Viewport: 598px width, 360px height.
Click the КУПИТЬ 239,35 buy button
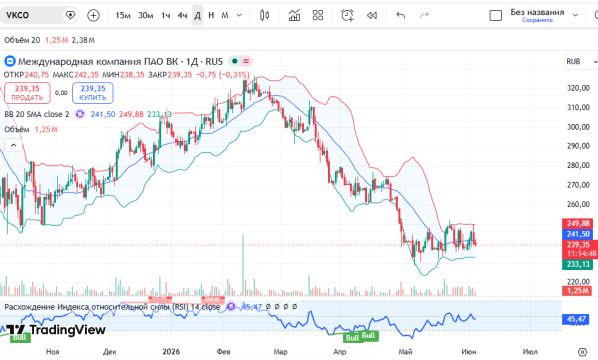coord(93,93)
